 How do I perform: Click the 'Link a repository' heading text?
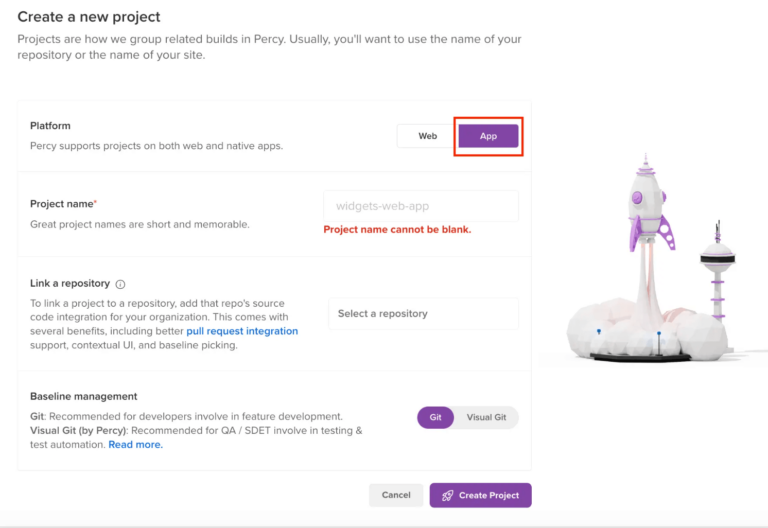pyautogui.click(x=70, y=284)
